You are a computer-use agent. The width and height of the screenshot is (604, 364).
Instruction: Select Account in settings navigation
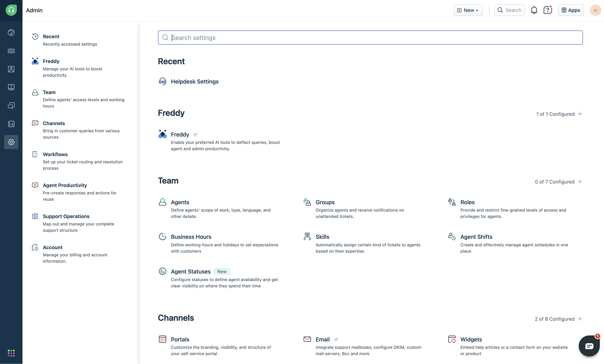52,247
